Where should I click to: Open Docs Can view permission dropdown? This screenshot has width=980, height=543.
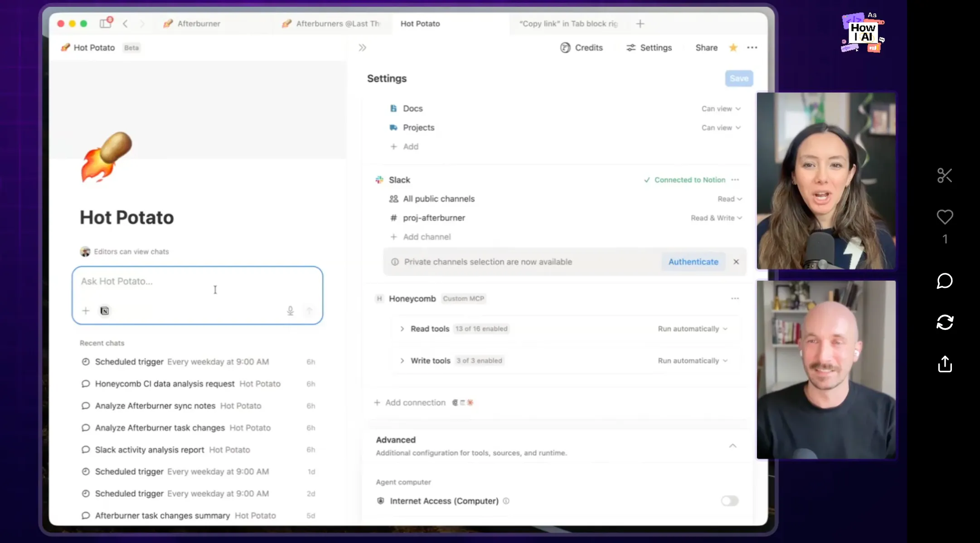point(721,109)
